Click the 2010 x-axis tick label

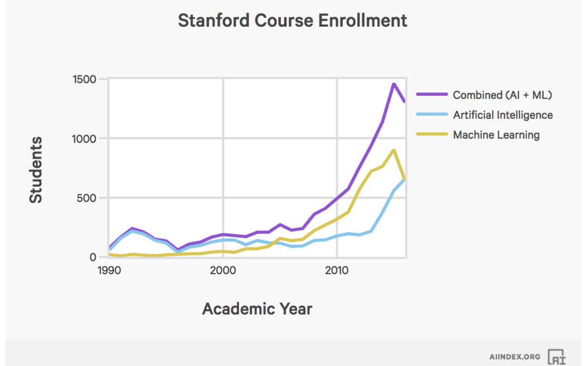click(x=337, y=271)
